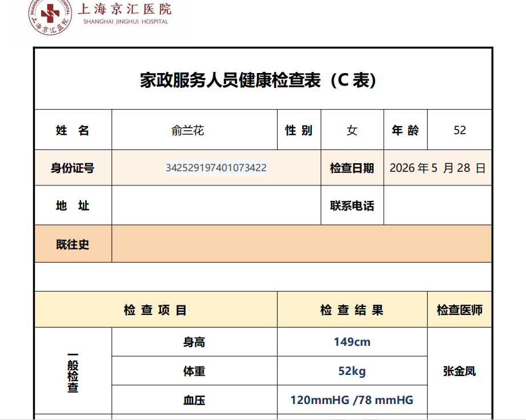The height and width of the screenshot is (420, 526).
Task: Click the hospital name text 上海京汇医院
Action: [125, 9]
